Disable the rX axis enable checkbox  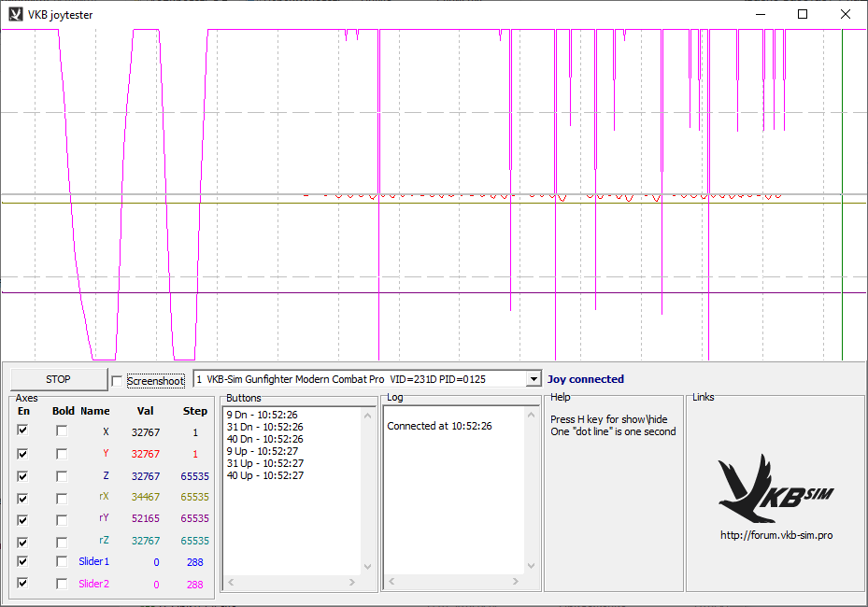(x=22, y=498)
